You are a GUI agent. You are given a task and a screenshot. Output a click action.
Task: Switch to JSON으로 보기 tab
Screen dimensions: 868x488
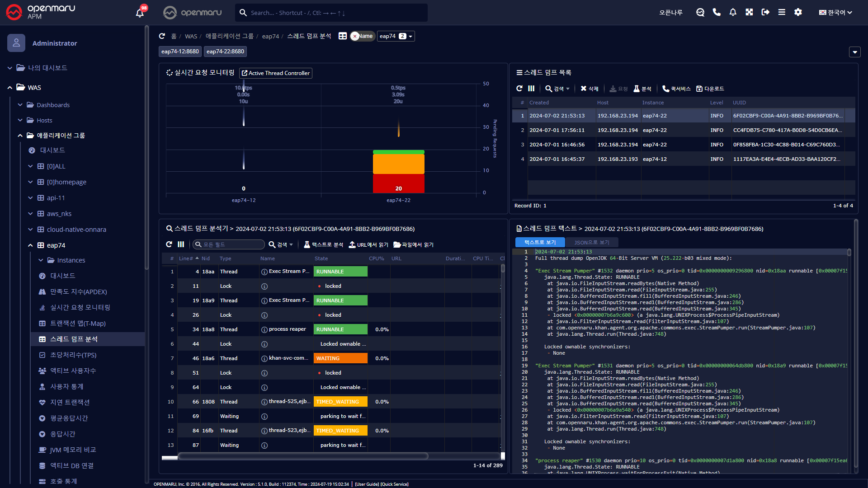[x=591, y=243]
